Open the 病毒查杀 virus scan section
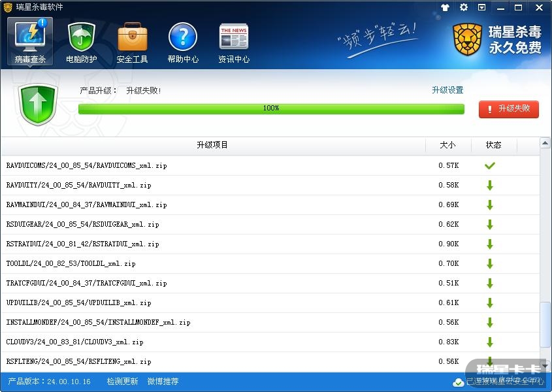The image size is (552, 392). pyautogui.click(x=30, y=41)
